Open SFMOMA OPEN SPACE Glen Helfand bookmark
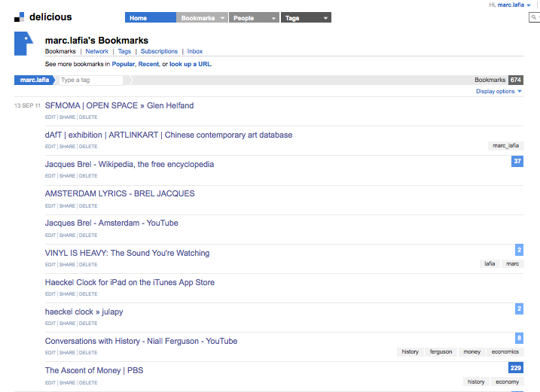The image size is (540, 392). tap(119, 105)
